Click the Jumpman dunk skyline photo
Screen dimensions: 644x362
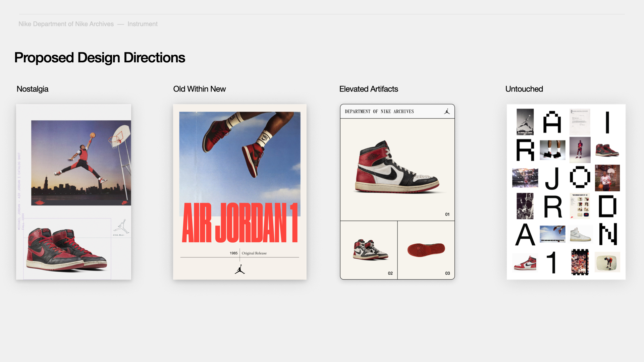81,163
